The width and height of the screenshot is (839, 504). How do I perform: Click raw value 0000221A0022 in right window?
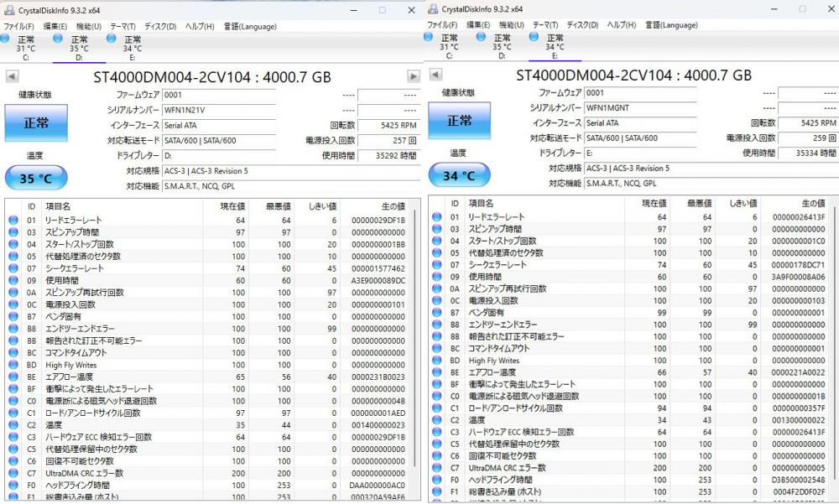pyautogui.click(x=798, y=372)
